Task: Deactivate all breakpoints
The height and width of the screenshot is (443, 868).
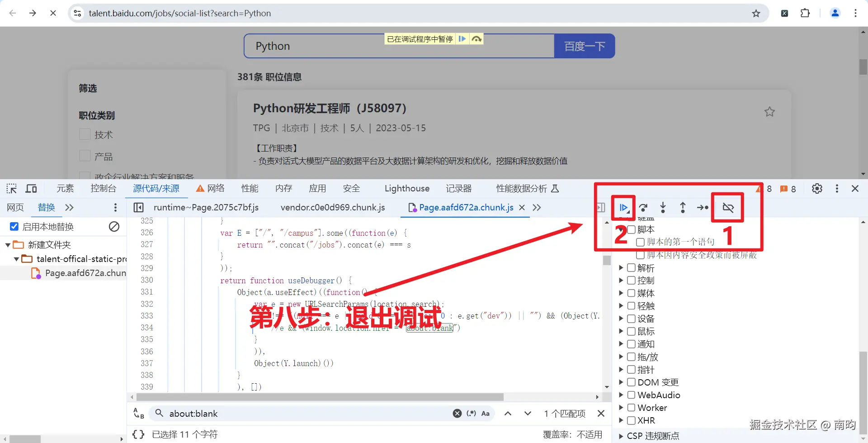Action: [728, 208]
